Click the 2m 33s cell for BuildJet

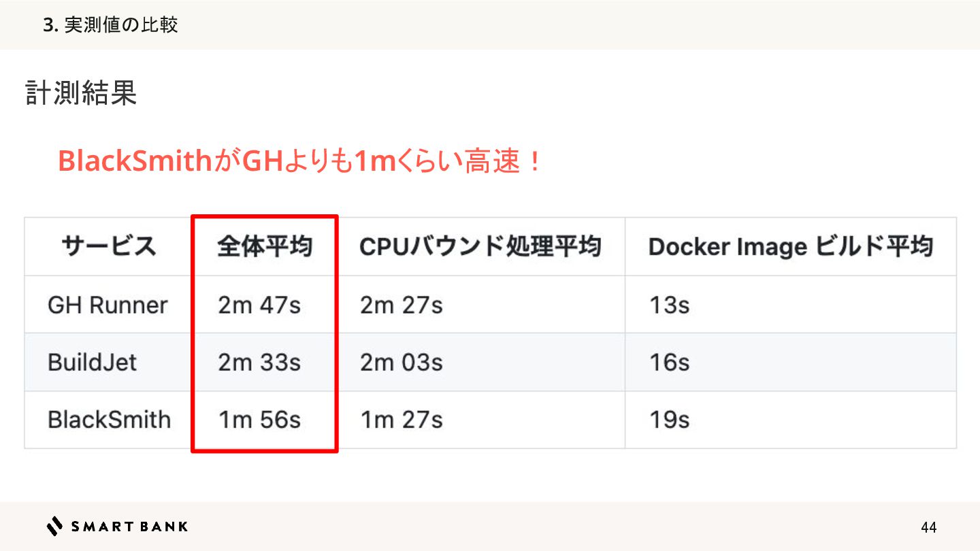pos(259,362)
